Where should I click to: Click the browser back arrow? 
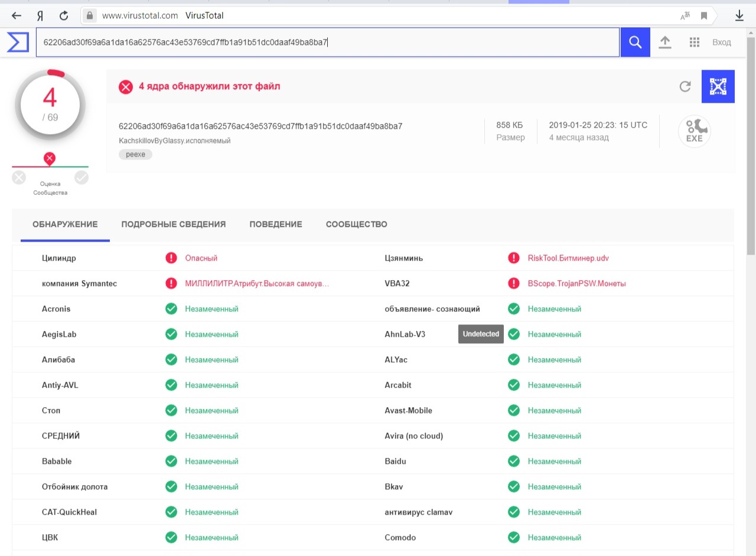point(17,16)
